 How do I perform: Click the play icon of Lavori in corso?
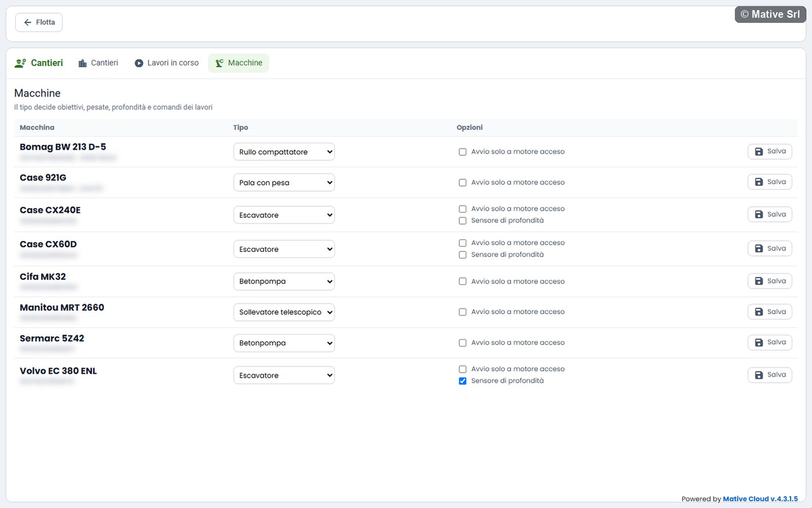(139, 63)
